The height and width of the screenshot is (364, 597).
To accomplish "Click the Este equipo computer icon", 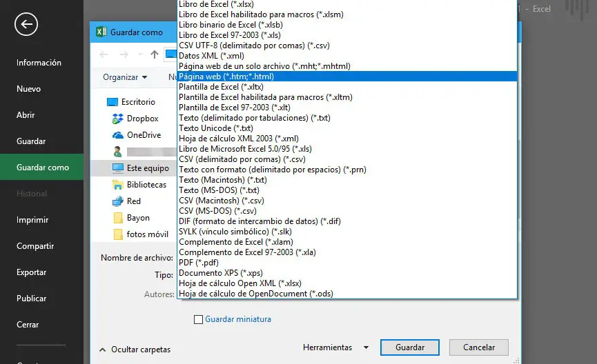I will (x=117, y=168).
